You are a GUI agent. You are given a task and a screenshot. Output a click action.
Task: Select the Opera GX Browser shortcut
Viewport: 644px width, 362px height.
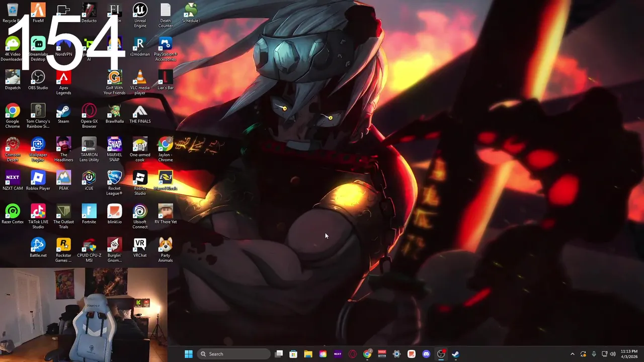tap(89, 116)
